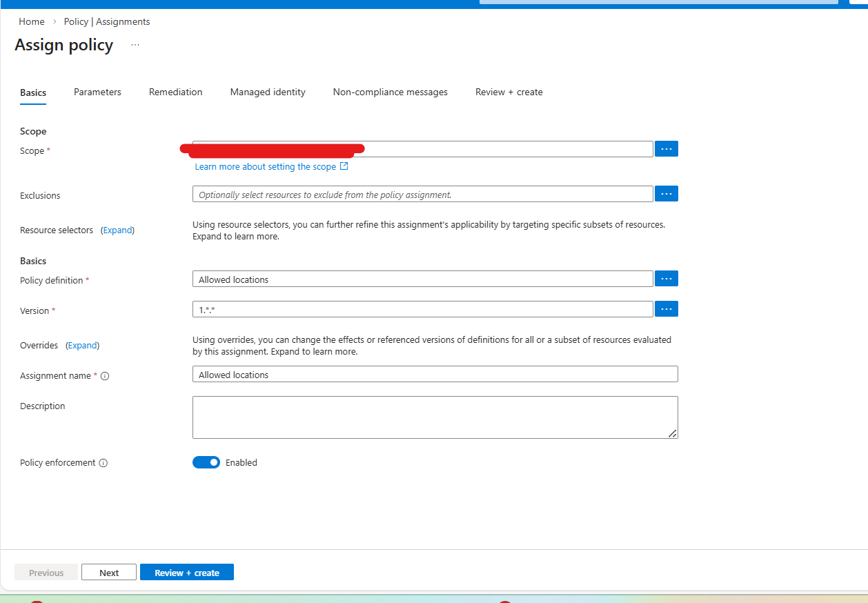868x603 pixels.
Task: Toggle the Policy enforcement switch
Action: click(206, 462)
